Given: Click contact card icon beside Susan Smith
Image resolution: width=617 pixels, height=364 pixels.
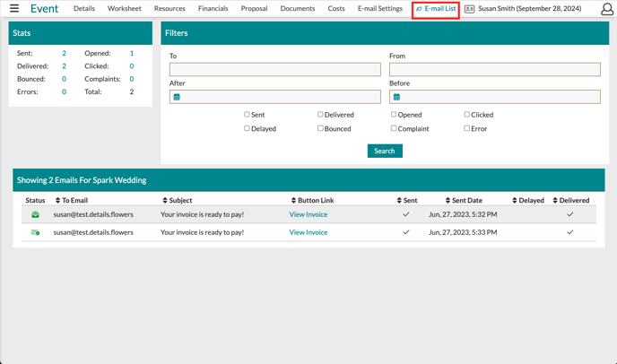Looking at the screenshot, I should click(x=469, y=9).
